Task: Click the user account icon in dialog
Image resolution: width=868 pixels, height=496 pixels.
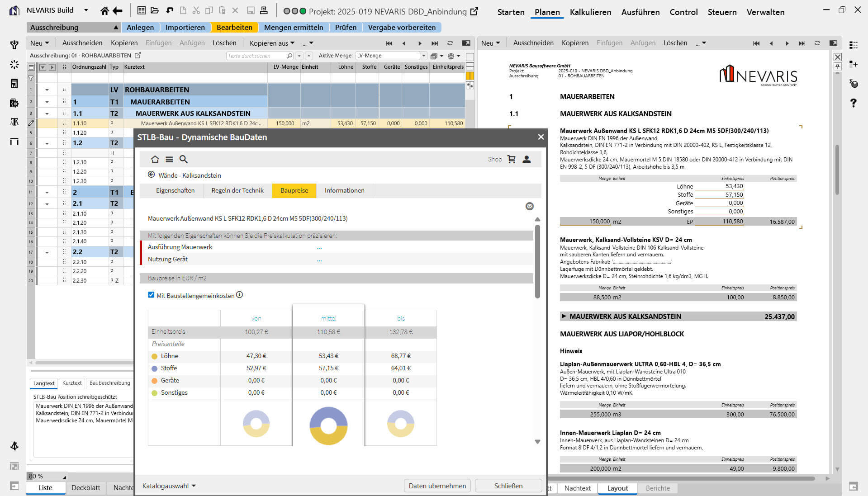Action: pos(526,159)
